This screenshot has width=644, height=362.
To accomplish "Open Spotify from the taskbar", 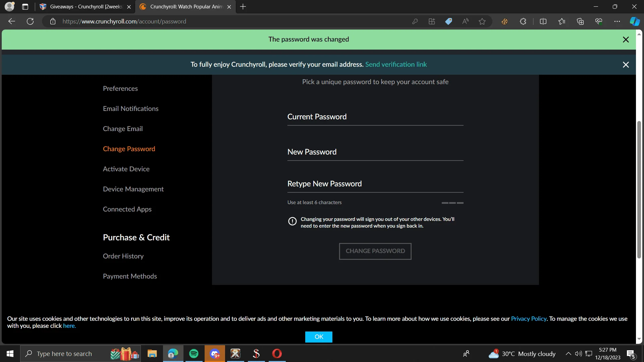I will pos(194,354).
